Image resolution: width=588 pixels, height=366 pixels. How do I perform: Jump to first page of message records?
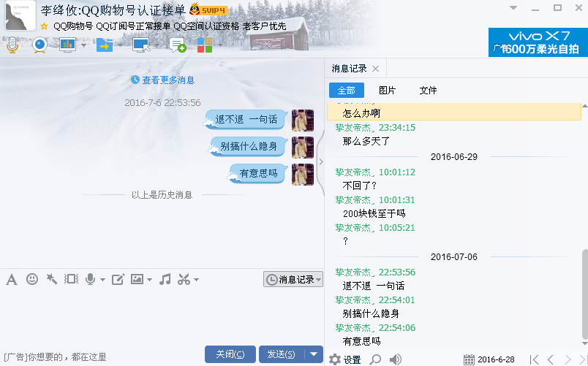coord(535,359)
